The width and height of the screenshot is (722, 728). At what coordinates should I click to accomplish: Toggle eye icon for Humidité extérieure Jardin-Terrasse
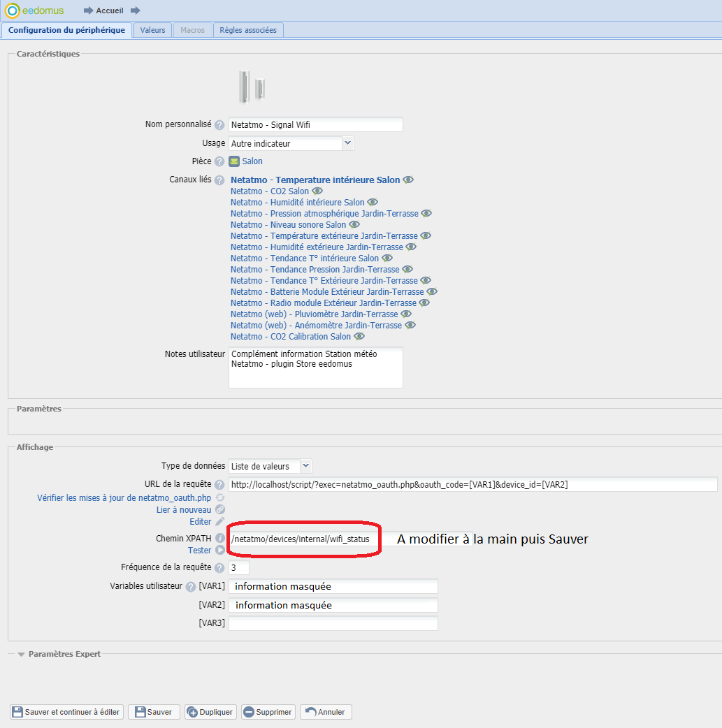[411, 247]
